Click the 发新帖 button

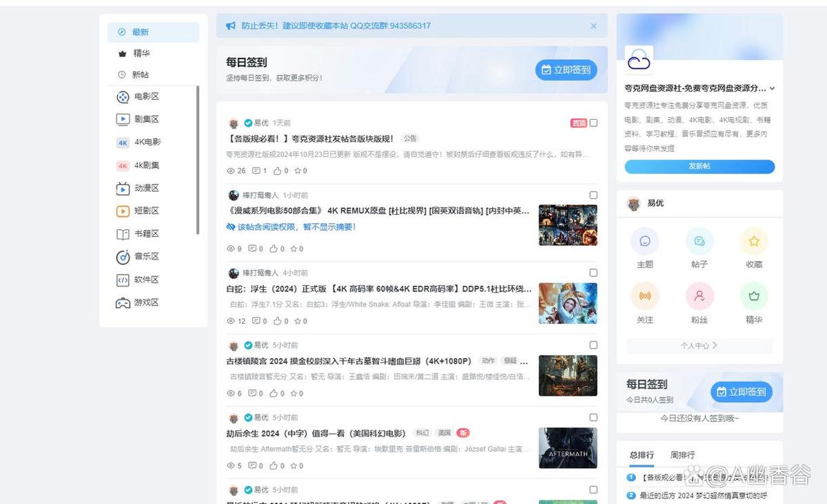coord(700,167)
